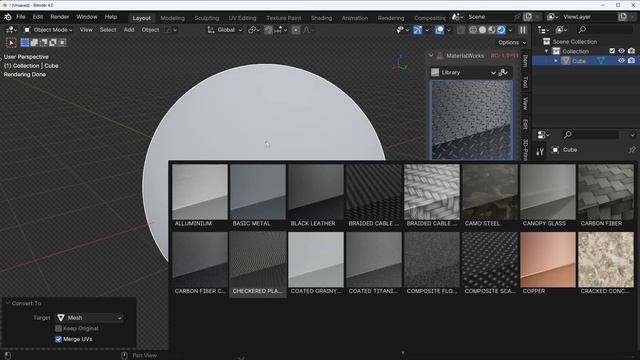Open the File menu
The image size is (640, 360).
(21, 17)
